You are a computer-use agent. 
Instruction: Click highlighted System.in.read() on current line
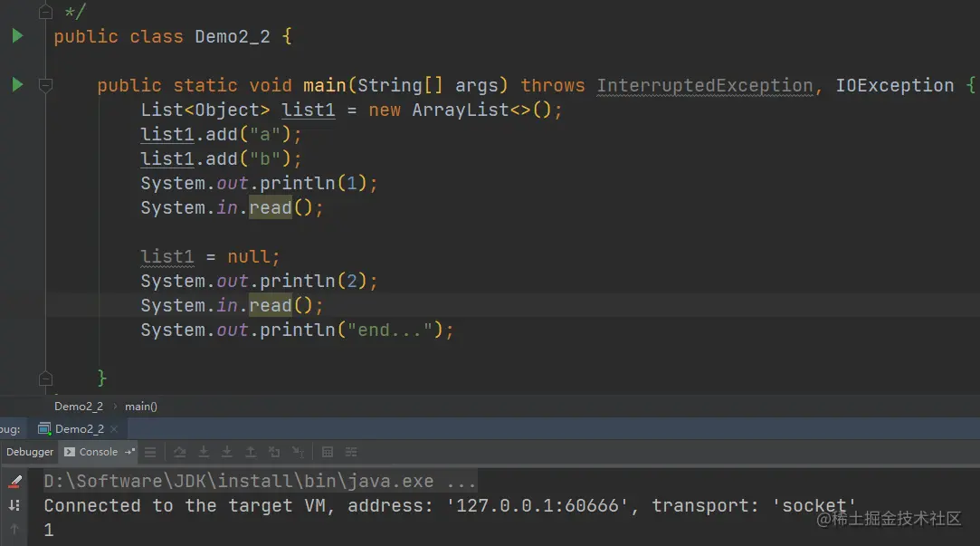pos(232,305)
